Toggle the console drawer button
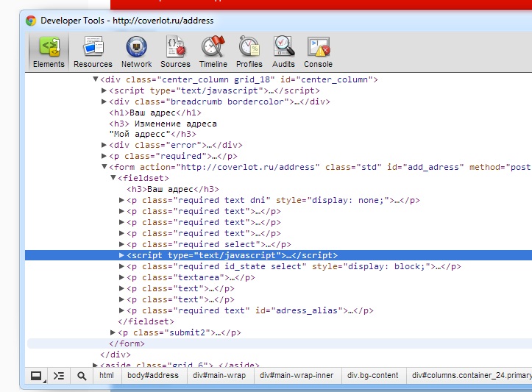Viewport: 532px width, 392px height. coord(59,376)
